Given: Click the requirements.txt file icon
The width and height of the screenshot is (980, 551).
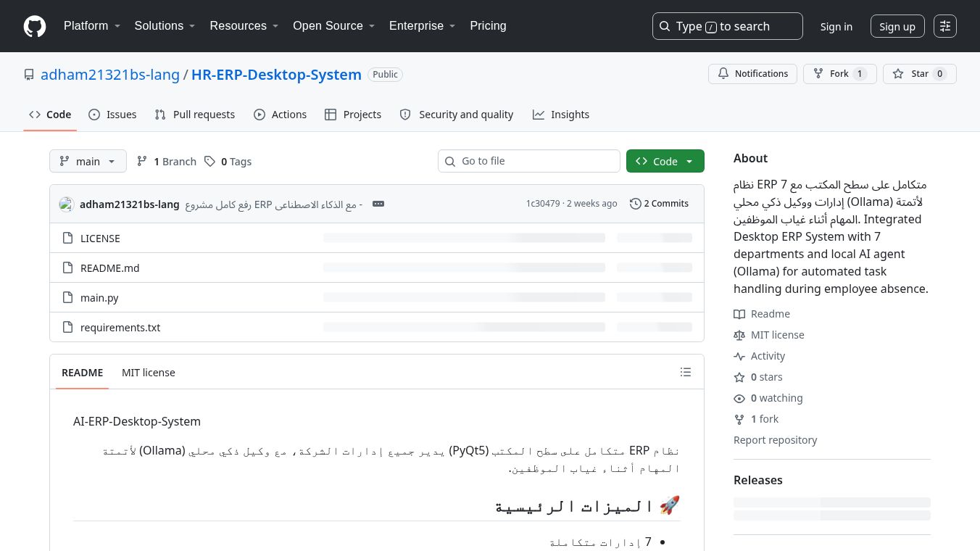Looking at the screenshot, I should point(67,327).
